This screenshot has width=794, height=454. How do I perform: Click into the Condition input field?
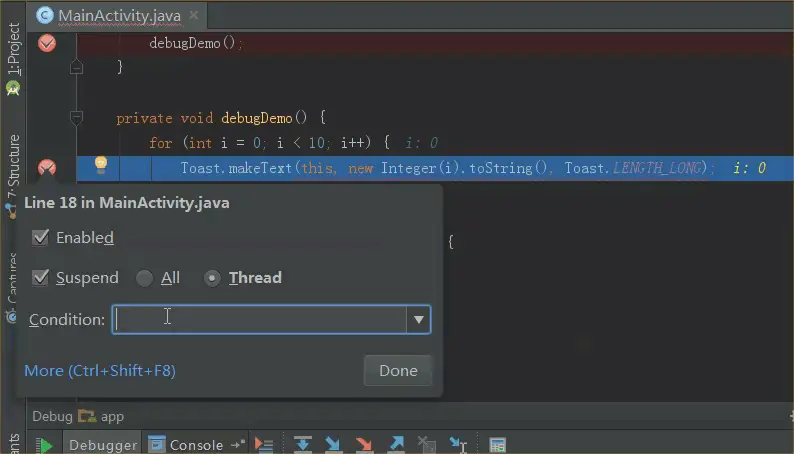click(259, 319)
